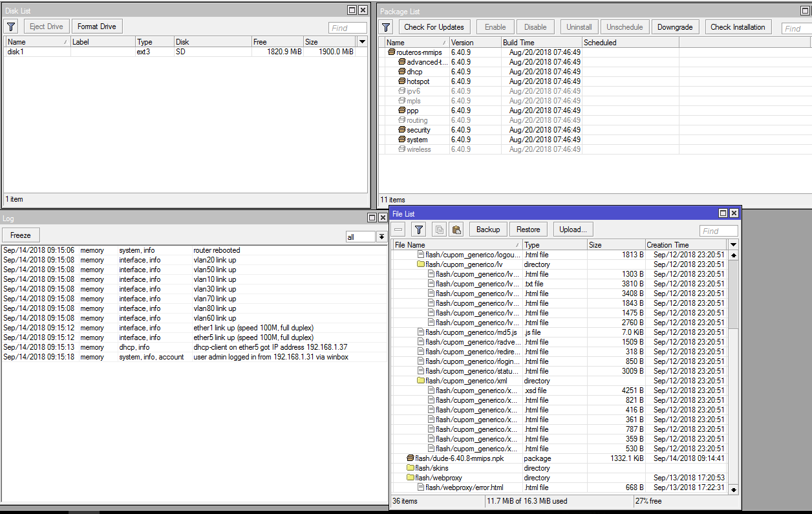Screen dimensions: 812x514
Task: Select the 'user admin logged in' log entry
Action: point(194,357)
